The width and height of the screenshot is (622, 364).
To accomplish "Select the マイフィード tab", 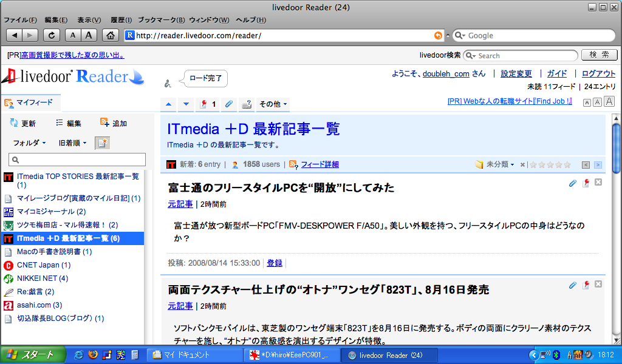I will pyautogui.click(x=31, y=103).
